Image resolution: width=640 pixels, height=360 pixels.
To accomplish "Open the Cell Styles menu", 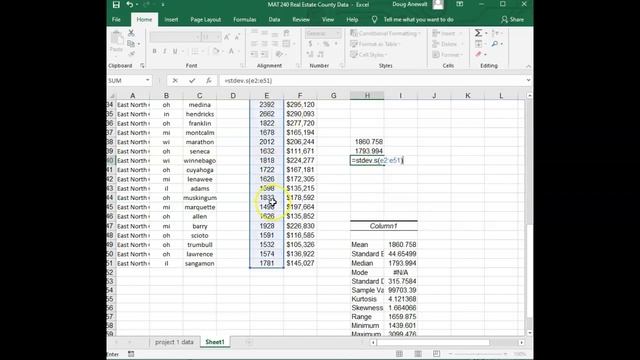I will coord(368,54).
